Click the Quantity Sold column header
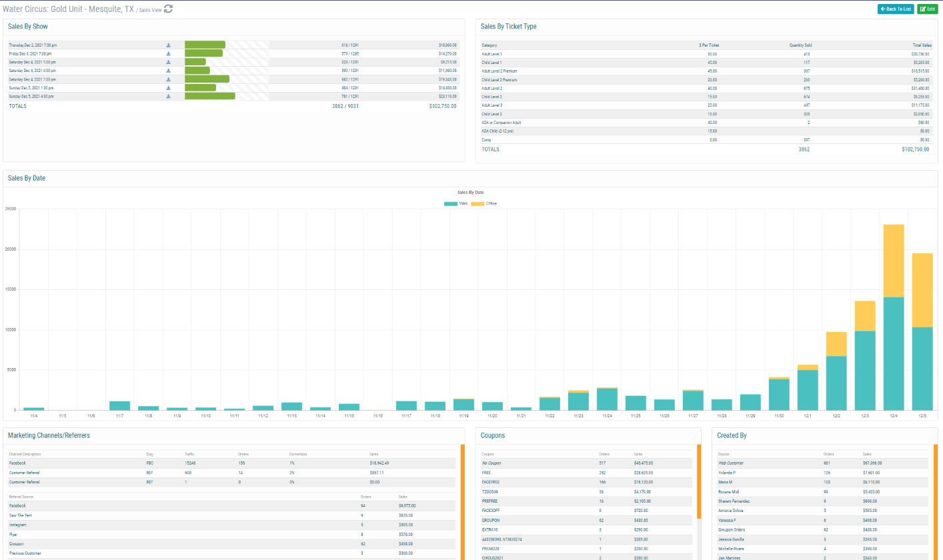Viewport: 943px width, 560px height. (800, 45)
